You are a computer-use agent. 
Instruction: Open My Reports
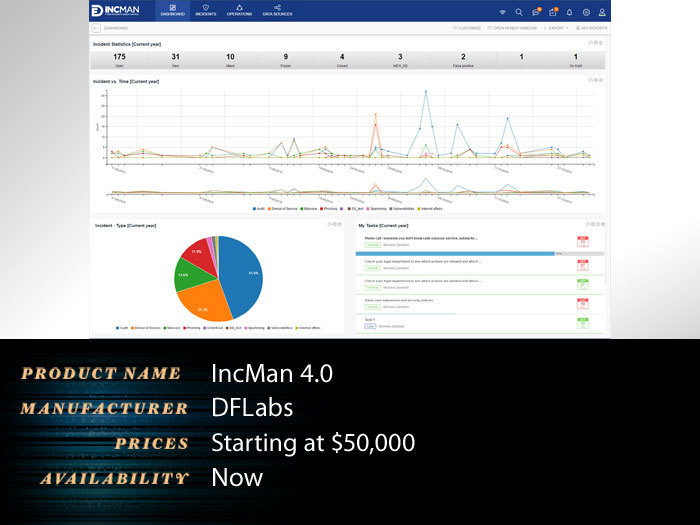pyautogui.click(x=592, y=28)
